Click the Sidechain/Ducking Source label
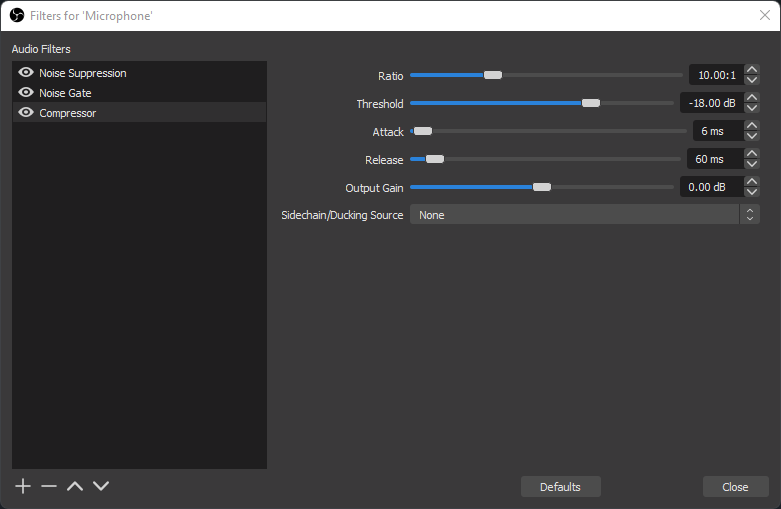The image size is (781, 509). point(342,215)
